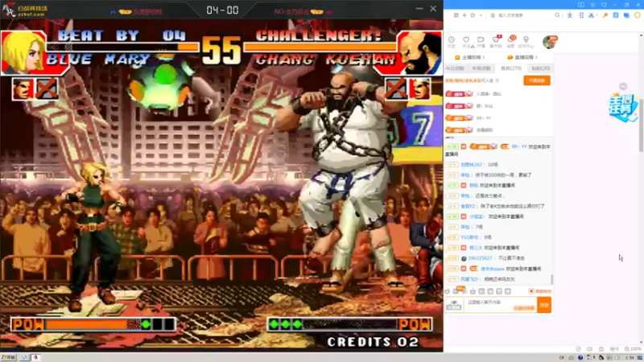The image size is (644, 362).
Task: Click the login door icon in browser toolbar
Action: point(580,15)
